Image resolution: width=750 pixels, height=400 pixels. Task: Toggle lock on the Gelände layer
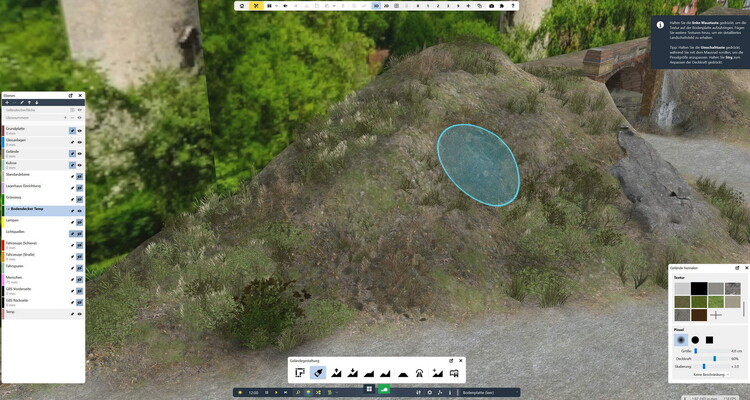[x=72, y=154]
